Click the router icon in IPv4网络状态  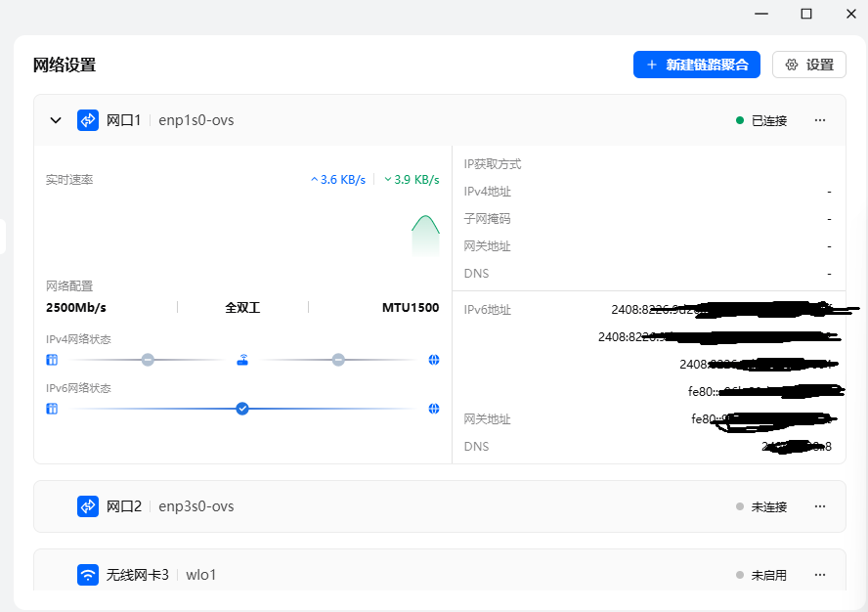tap(242, 360)
